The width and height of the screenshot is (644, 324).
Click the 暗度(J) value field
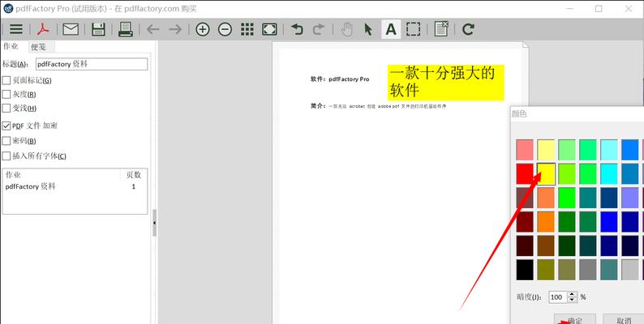point(558,297)
